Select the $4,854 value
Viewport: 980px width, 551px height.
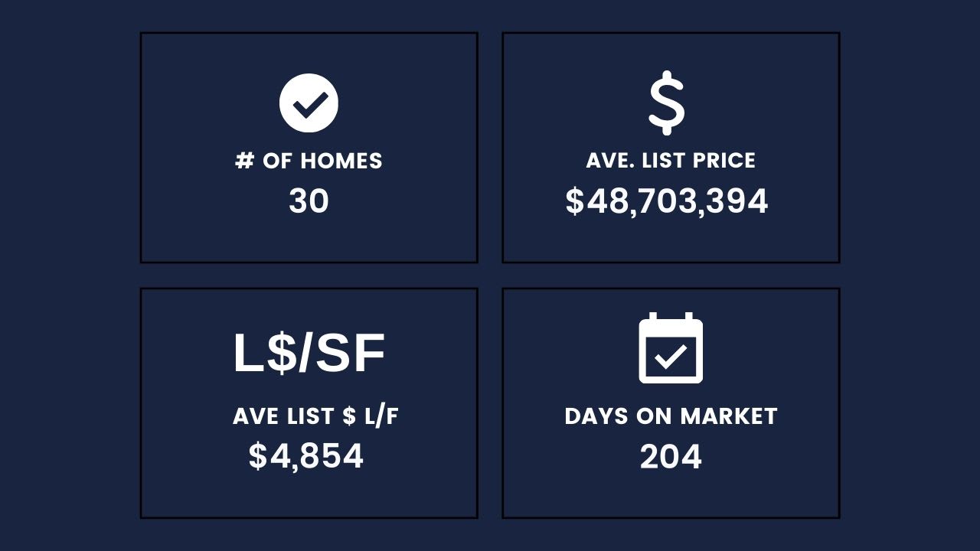306,456
